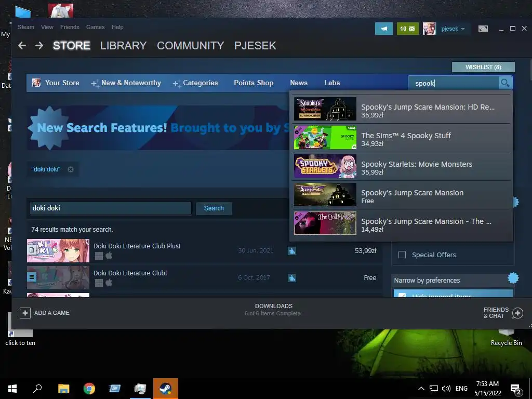Click the doki doki search text field
Image resolution: width=532 pixels, height=399 pixels.
point(111,208)
